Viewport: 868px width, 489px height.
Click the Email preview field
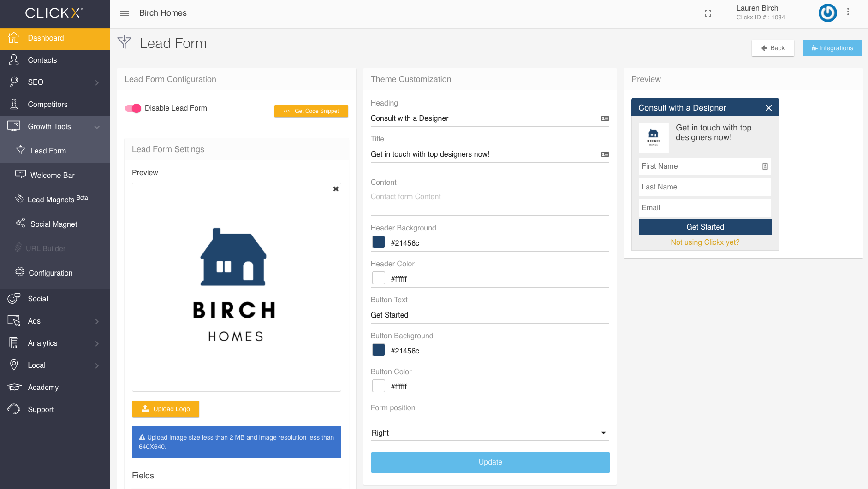pyautogui.click(x=705, y=208)
